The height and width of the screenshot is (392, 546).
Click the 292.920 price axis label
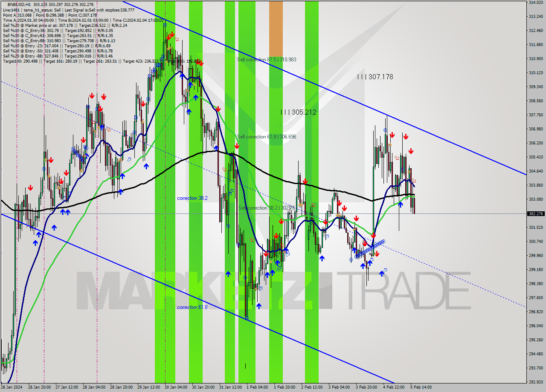(535, 382)
